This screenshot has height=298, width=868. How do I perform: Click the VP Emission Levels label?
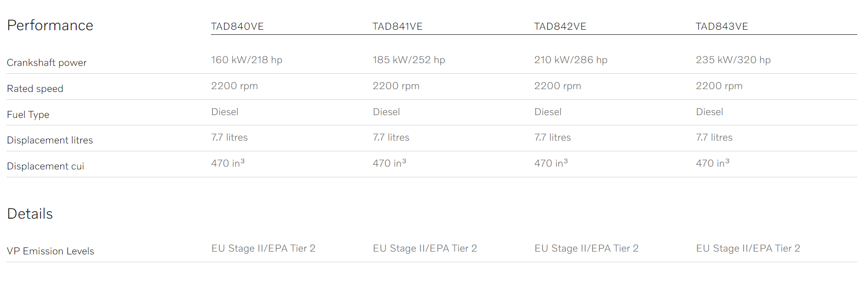click(50, 251)
